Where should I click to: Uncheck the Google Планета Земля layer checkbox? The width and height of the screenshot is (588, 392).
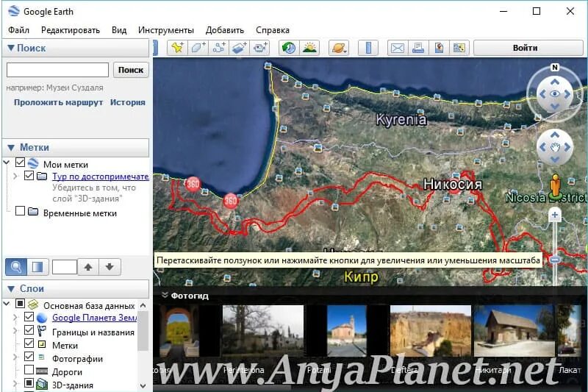29,316
